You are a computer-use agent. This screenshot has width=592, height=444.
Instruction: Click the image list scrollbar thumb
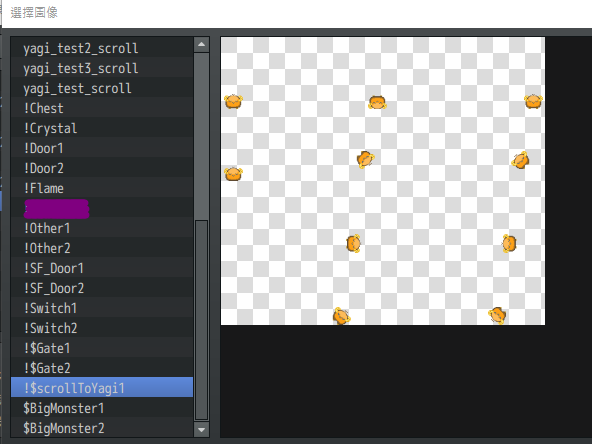tap(202, 320)
